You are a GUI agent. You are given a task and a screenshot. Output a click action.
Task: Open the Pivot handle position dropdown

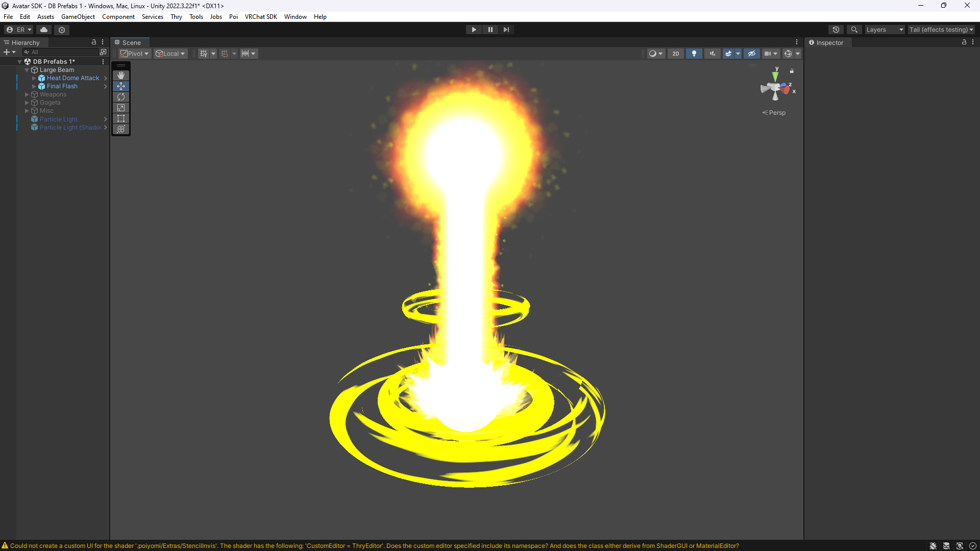click(x=134, y=53)
